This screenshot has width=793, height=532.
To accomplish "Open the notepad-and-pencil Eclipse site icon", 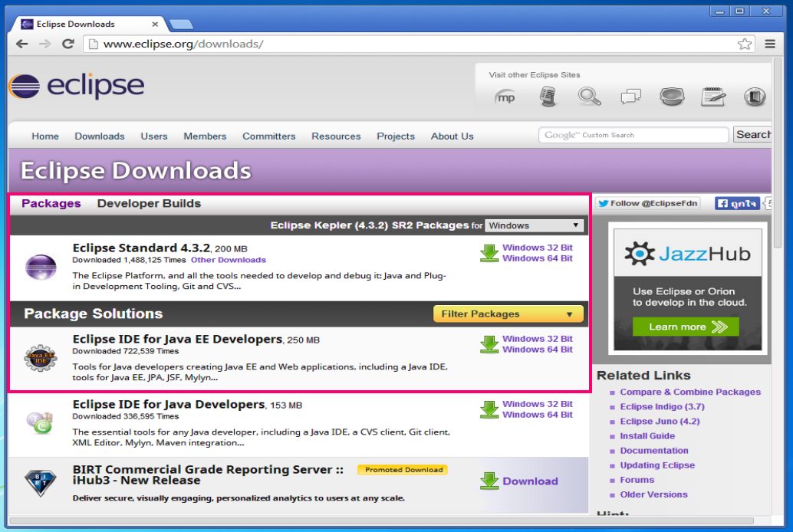I will click(x=713, y=97).
